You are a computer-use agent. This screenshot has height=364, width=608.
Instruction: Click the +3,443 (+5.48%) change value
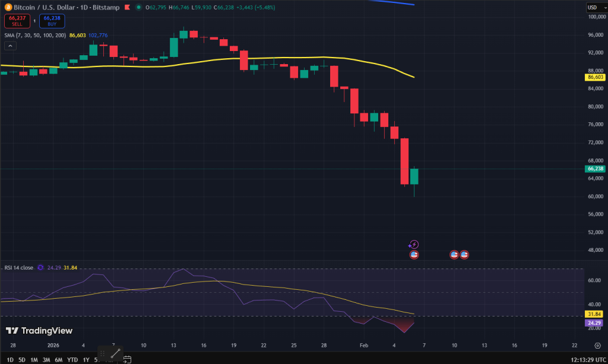point(256,7)
